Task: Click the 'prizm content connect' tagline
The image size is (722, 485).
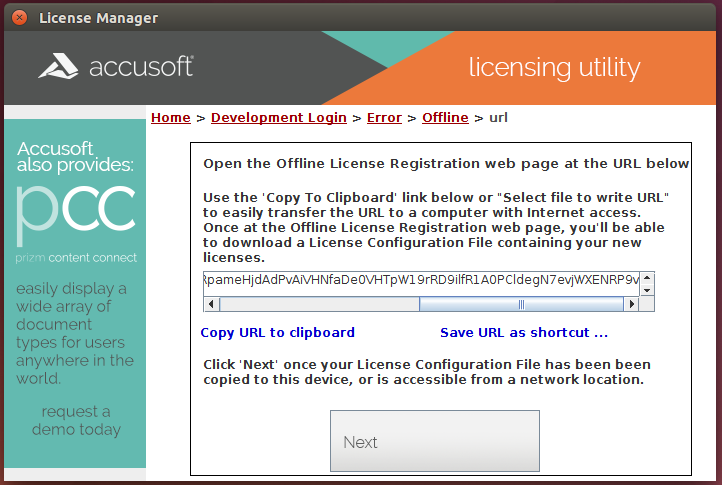Action: pyautogui.click(x=76, y=258)
